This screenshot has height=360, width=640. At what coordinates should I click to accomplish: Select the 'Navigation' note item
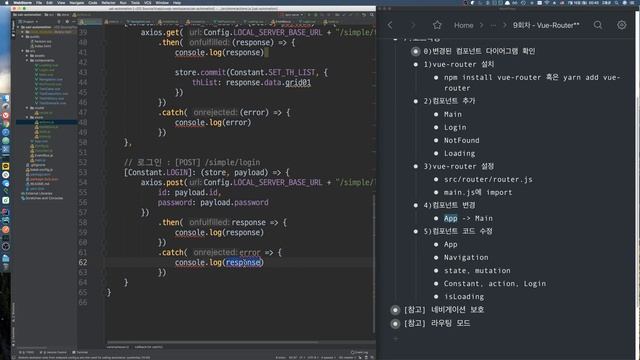(466, 258)
